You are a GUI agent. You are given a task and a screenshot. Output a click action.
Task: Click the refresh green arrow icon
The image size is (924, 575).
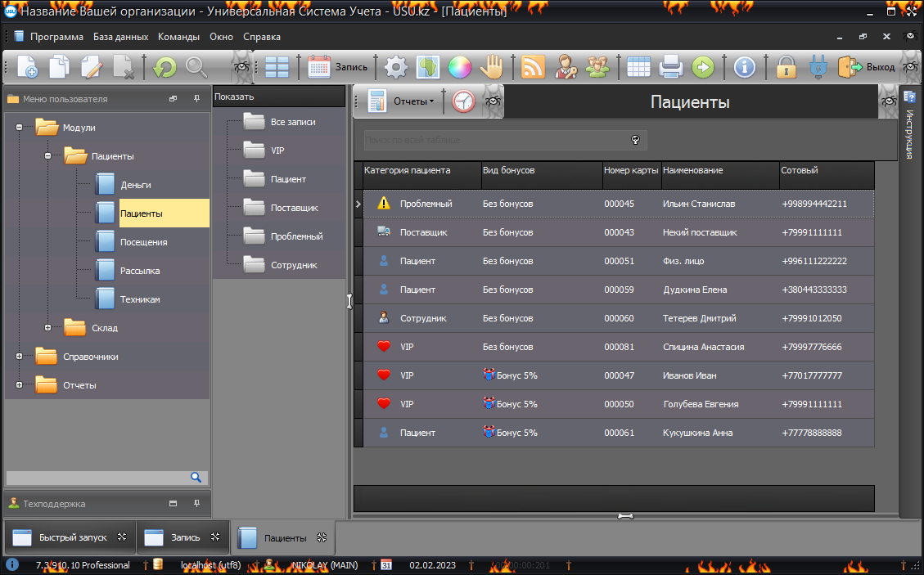pos(165,67)
